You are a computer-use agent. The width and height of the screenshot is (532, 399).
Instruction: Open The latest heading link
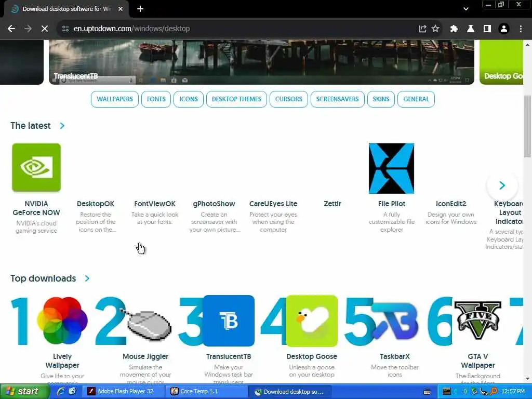(31, 126)
